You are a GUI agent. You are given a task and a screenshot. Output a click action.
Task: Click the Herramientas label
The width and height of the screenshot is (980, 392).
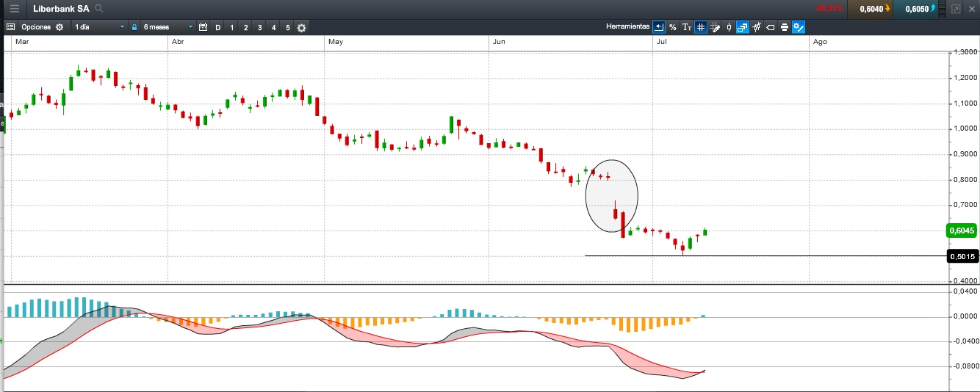[x=627, y=26]
